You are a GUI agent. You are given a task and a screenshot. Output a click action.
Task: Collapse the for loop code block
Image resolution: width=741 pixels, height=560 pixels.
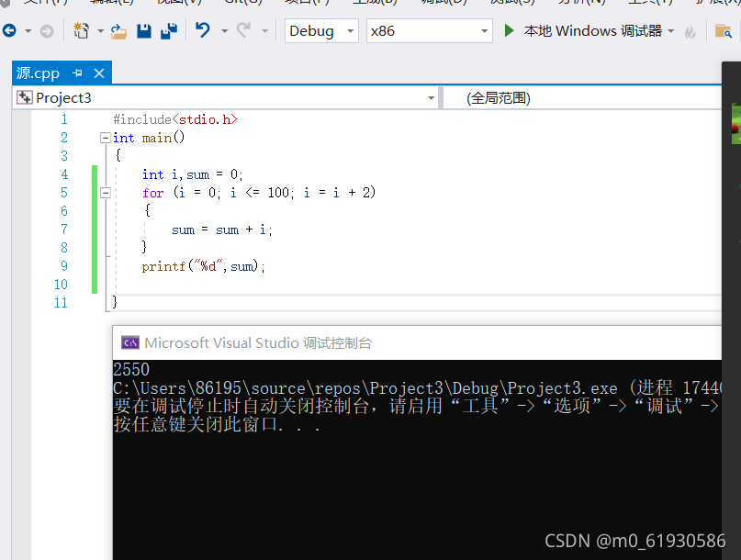(x=106, y=193)
